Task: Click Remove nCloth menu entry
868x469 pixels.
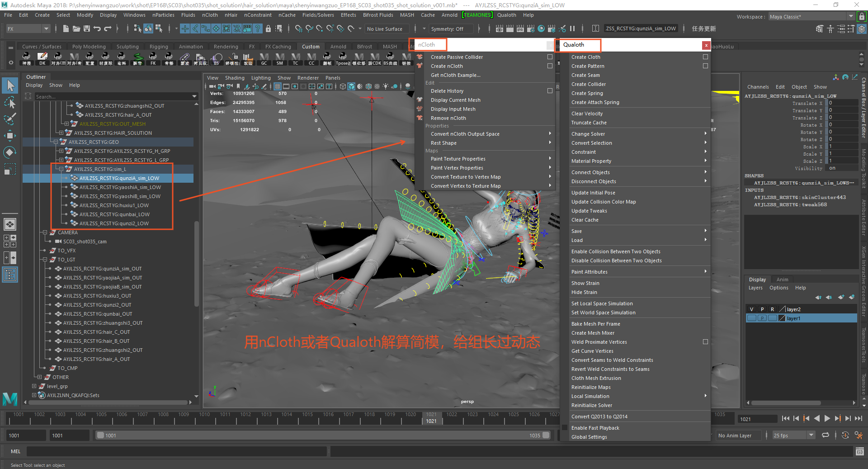Action: (x=448, y=118)
